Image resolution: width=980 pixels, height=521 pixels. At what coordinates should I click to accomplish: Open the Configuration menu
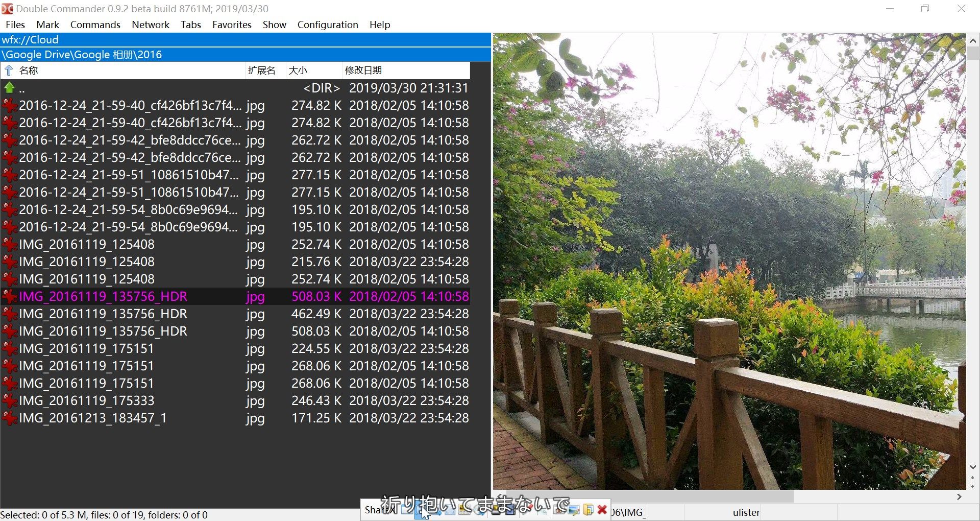(327, 25)
